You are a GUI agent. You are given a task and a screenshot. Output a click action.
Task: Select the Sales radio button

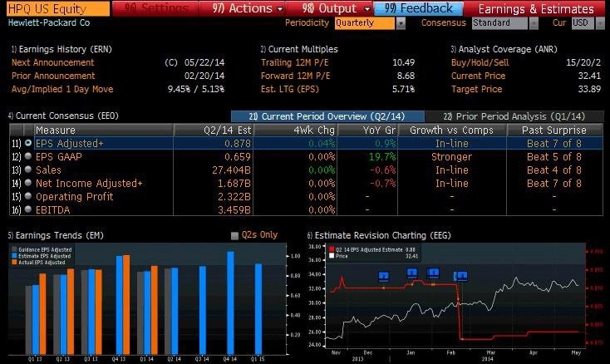28,170
